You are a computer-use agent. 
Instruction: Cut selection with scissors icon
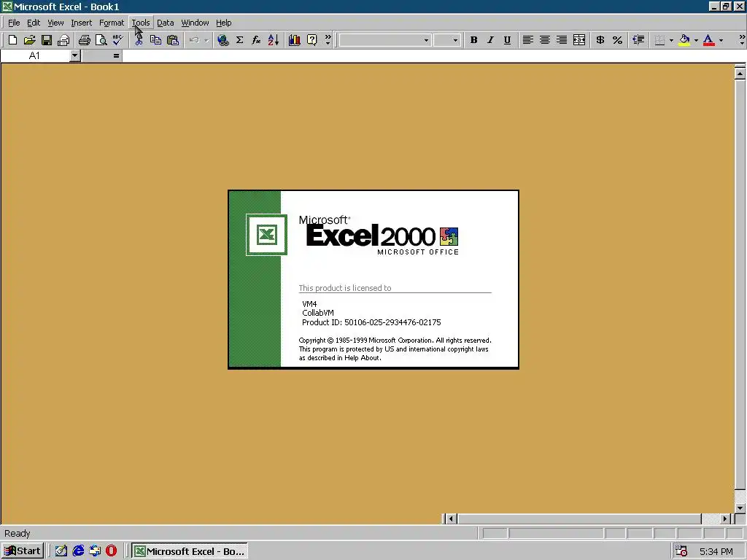pos(139,41)
